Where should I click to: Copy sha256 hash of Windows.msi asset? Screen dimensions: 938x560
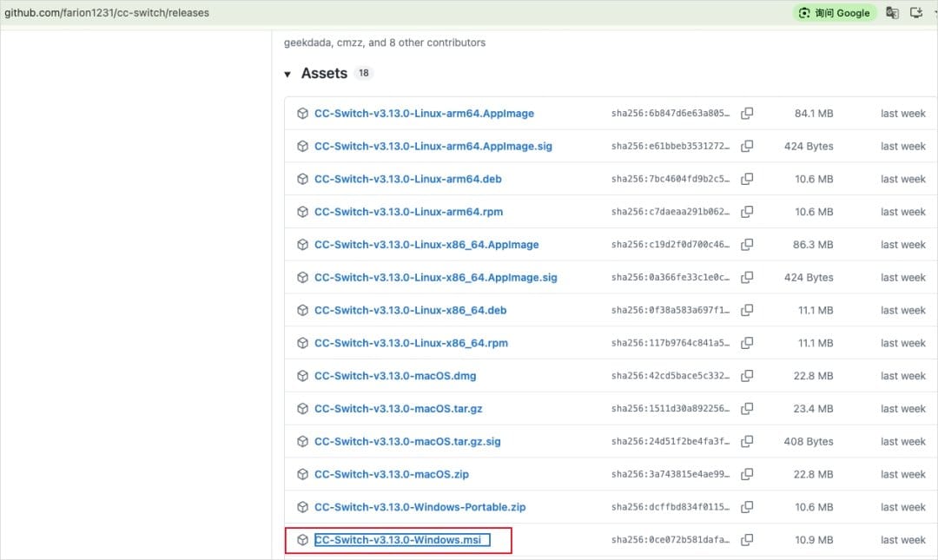(x=747, y=540)
